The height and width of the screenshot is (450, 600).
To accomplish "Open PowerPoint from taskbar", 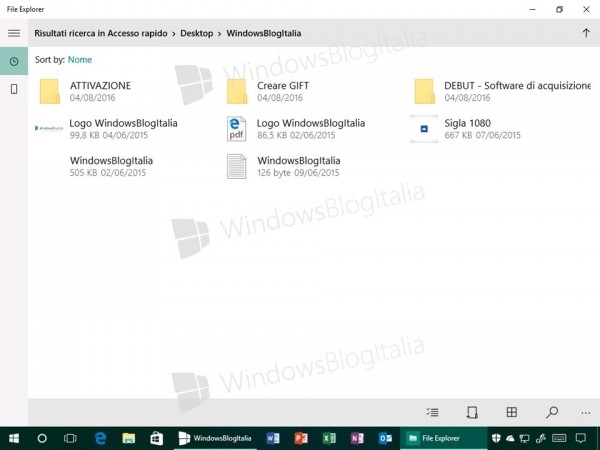I will click(301, 438).
